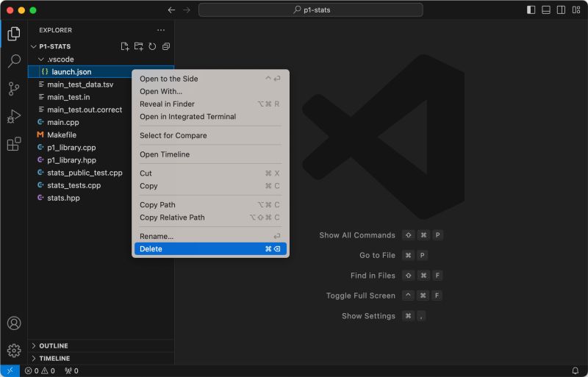This screenshot has width=588, height=377.
Task: Click the ports forwarded status item
Action: tap(71, 370)
